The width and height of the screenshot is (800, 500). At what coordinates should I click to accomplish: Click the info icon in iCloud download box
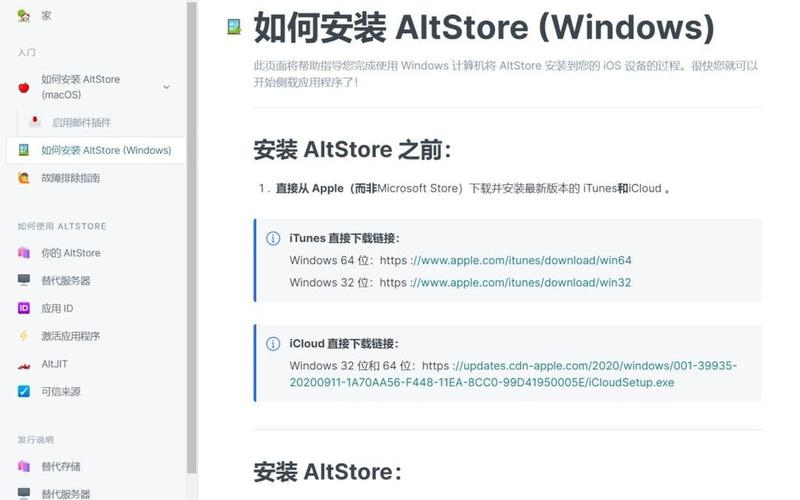pyautogui.click(x=273, y=344)
